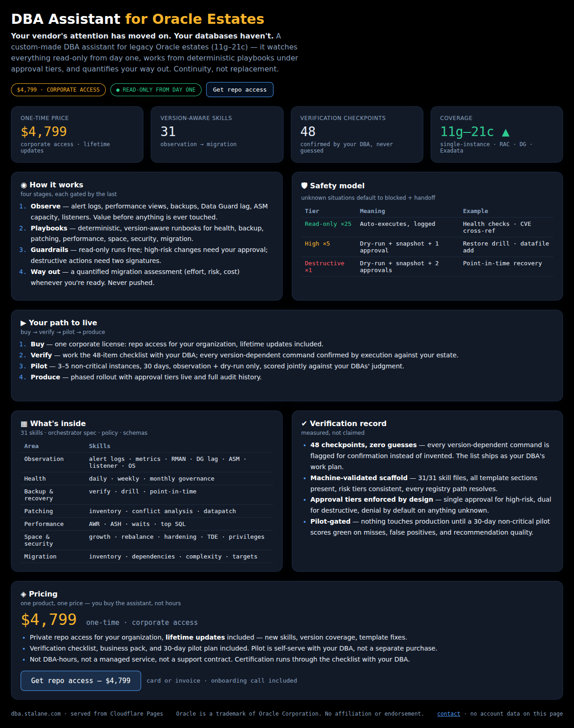This screenshot has width=574, height=728.
Task: Click the checkmark icon beside Verification record
Action: click(304, 424)
